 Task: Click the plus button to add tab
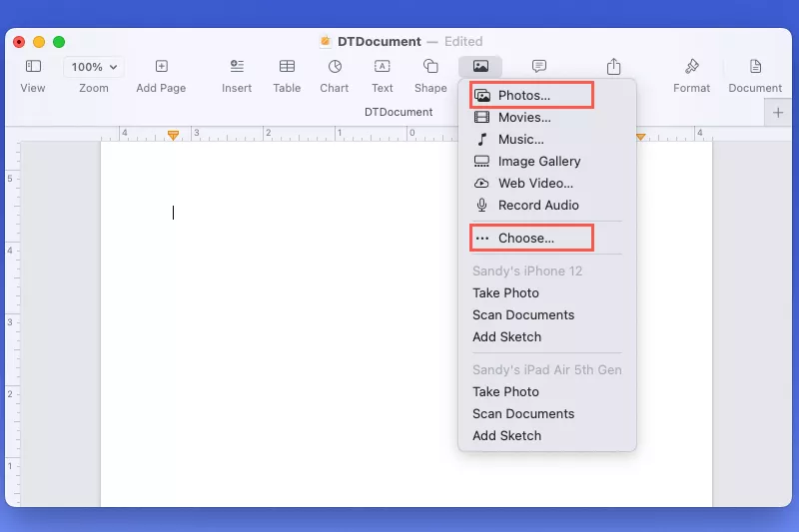click(x=778, y=113)
